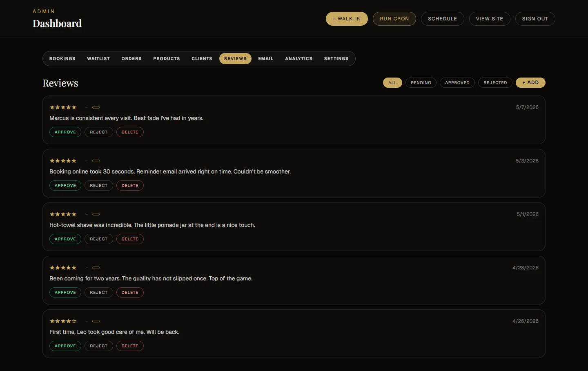Run the cron job
Image resolution: width=588 pixels, height=371 pixels.
click(394, 19)
